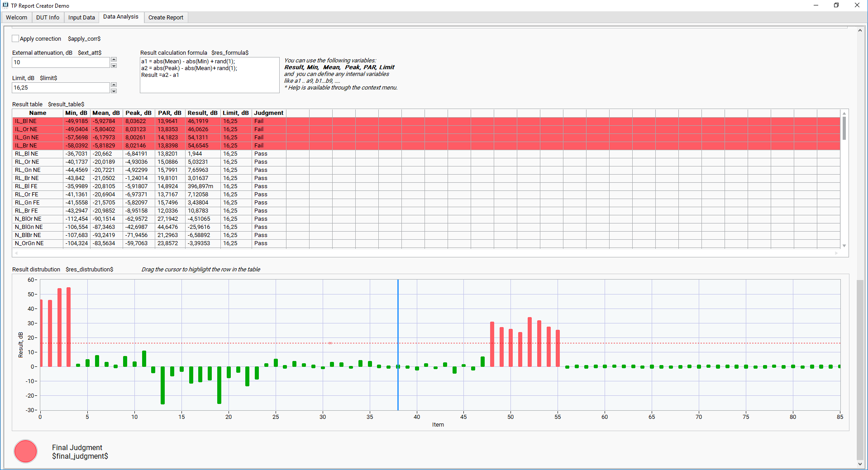Screen dimensions: 868x470
Task: Click the result table's scroll down arrow
Action: [844, 246]
